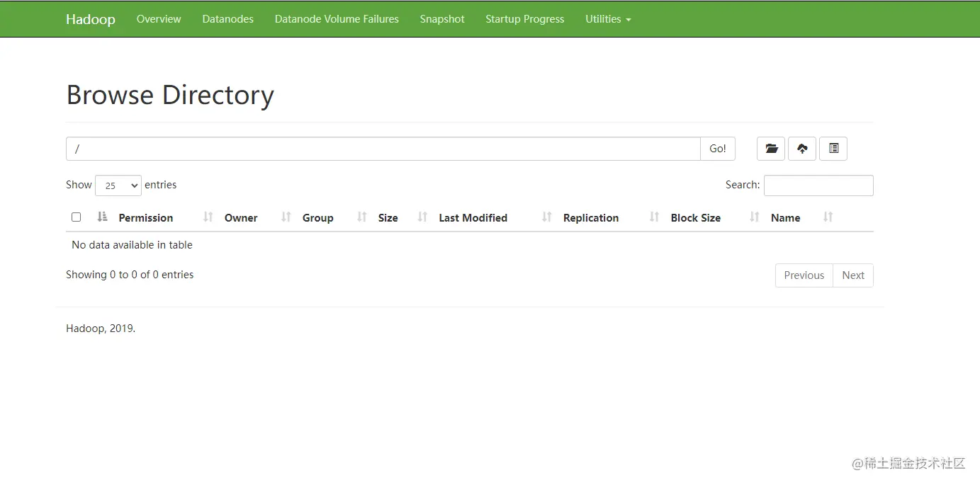Click sort arrows right of Last Modified
This screenshot has height=485, width=980.
coord(547,217)
